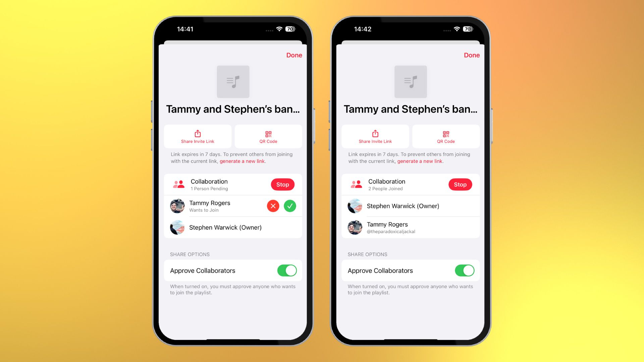
Task: Tap the Collaboration people icon left
Action: (179, 184)
